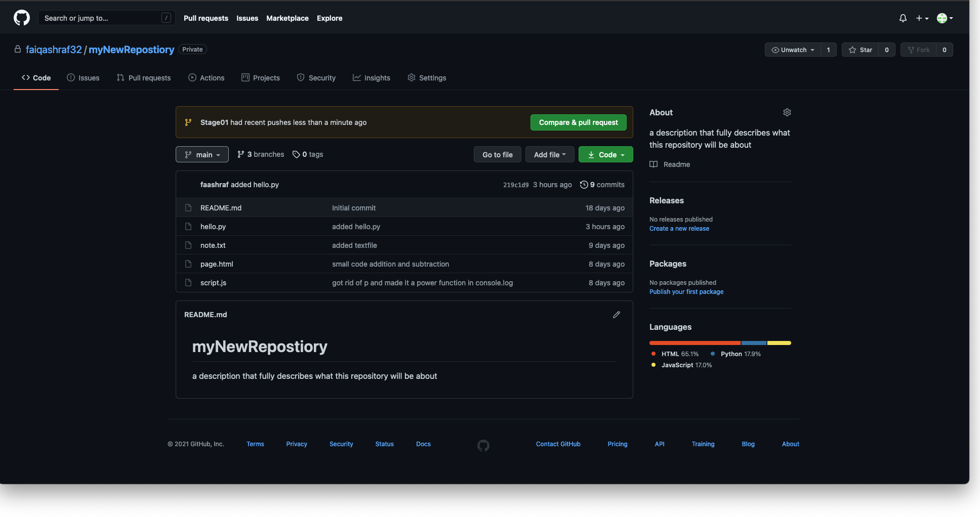Screen dimensions: 980x517
Task: Go to the Actions tab
Action: pos(206,78)
